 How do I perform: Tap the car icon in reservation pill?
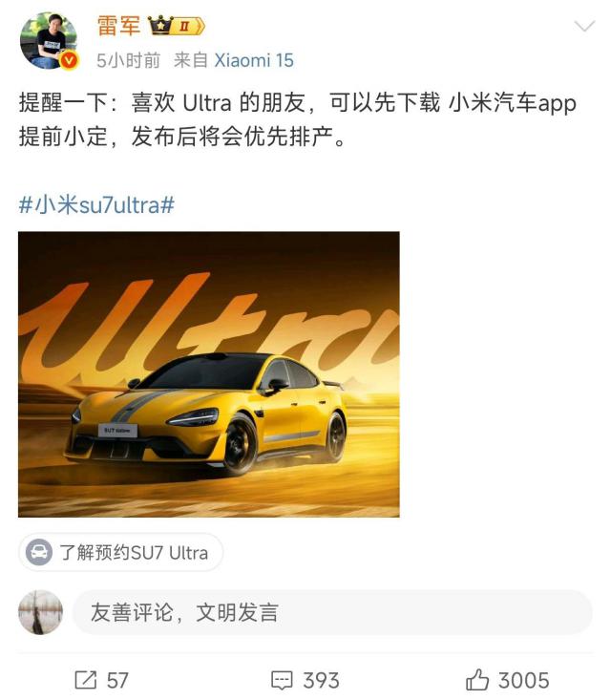[39, 552]
